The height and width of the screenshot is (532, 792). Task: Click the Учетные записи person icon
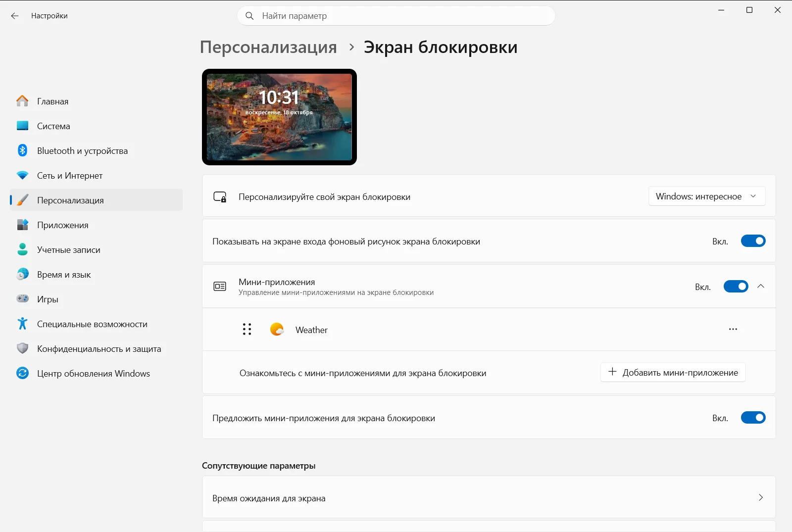coord(22,249)
